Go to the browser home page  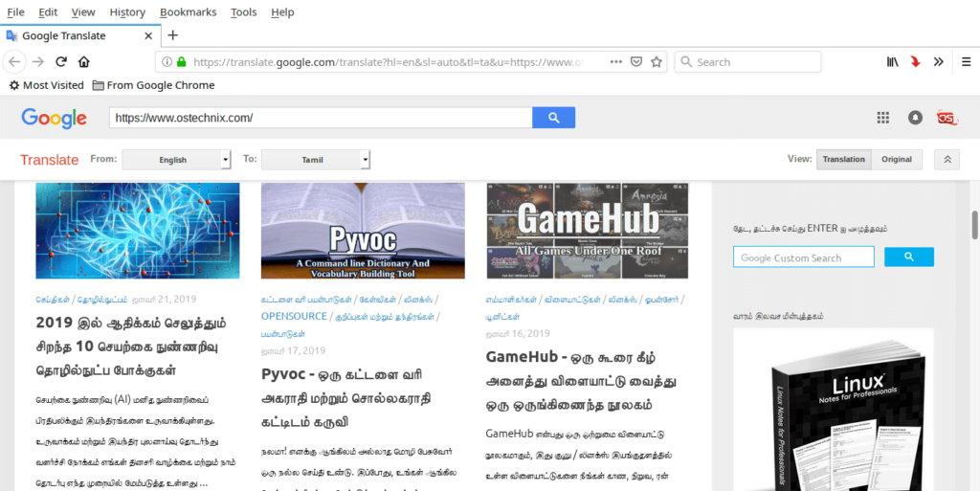click(x=84, y=61)
